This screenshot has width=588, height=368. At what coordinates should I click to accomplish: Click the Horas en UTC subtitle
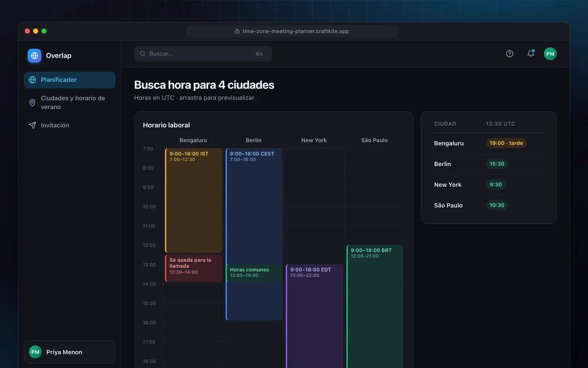point(194,98)
